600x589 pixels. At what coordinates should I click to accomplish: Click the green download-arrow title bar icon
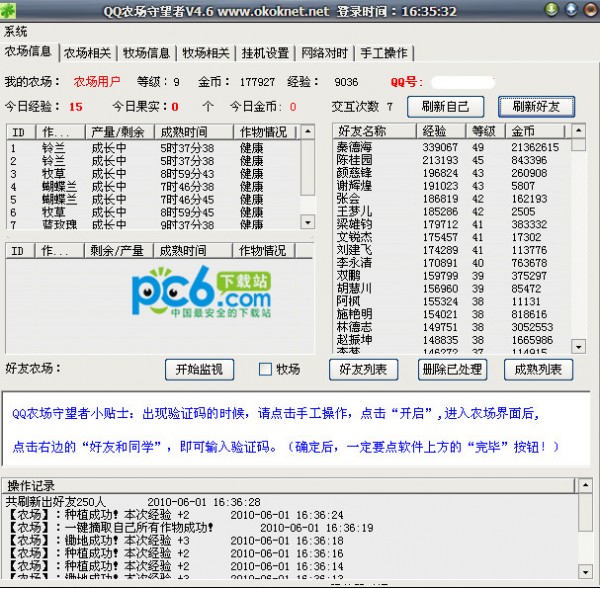coord(551,9)
